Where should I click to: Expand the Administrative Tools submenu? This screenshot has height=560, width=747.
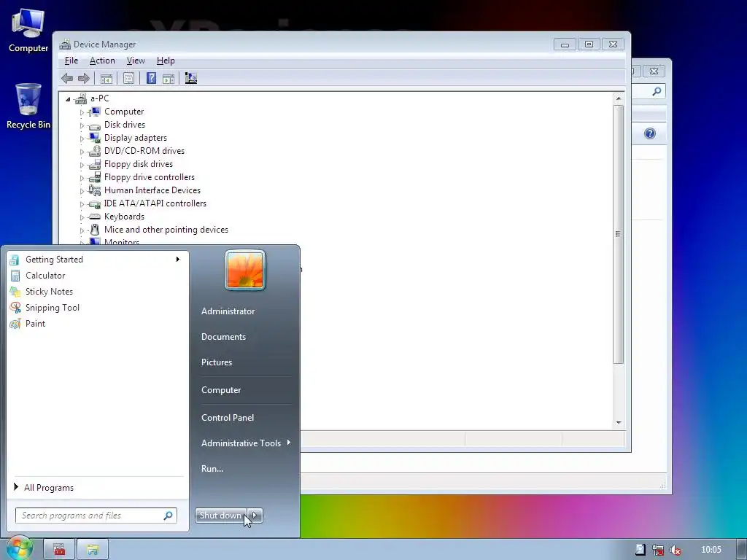289,443
